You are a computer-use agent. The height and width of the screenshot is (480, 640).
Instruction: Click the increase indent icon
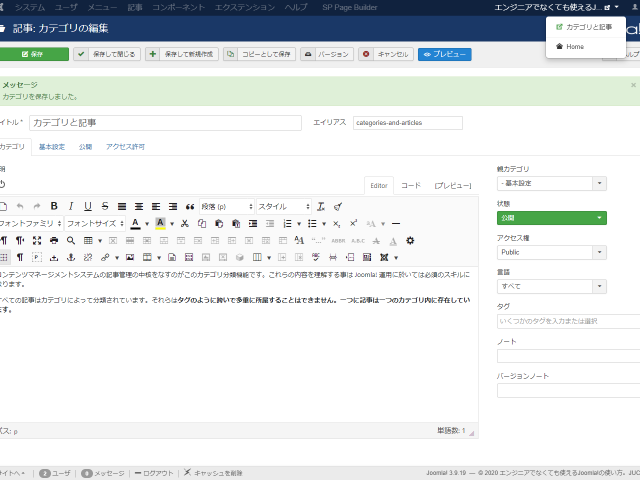pos(253,224)
